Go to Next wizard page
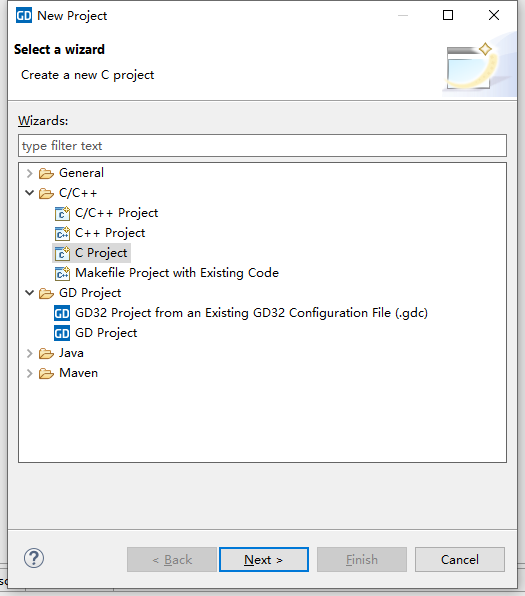The height and width of the screenshot is (596, 525). [264, 560]
